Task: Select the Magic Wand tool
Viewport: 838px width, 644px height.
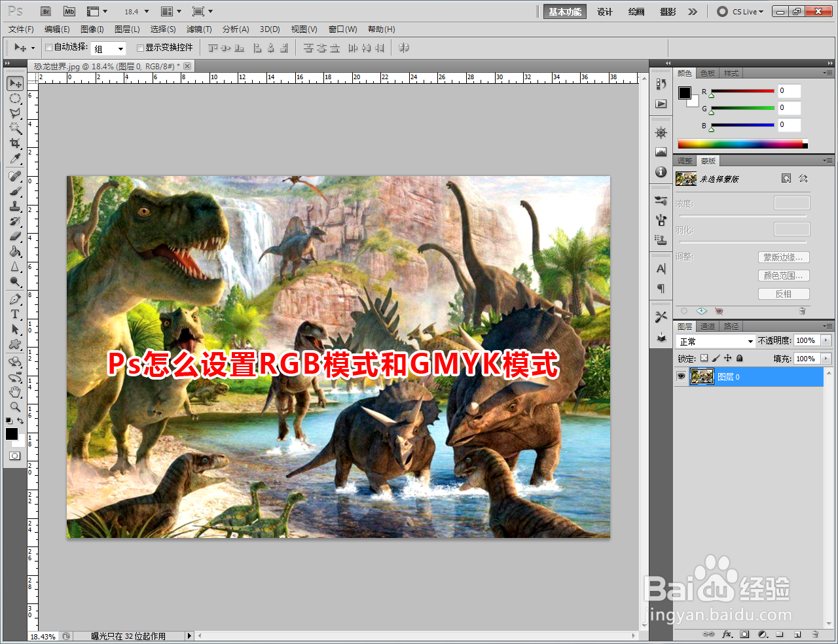Action: point(15,128)
